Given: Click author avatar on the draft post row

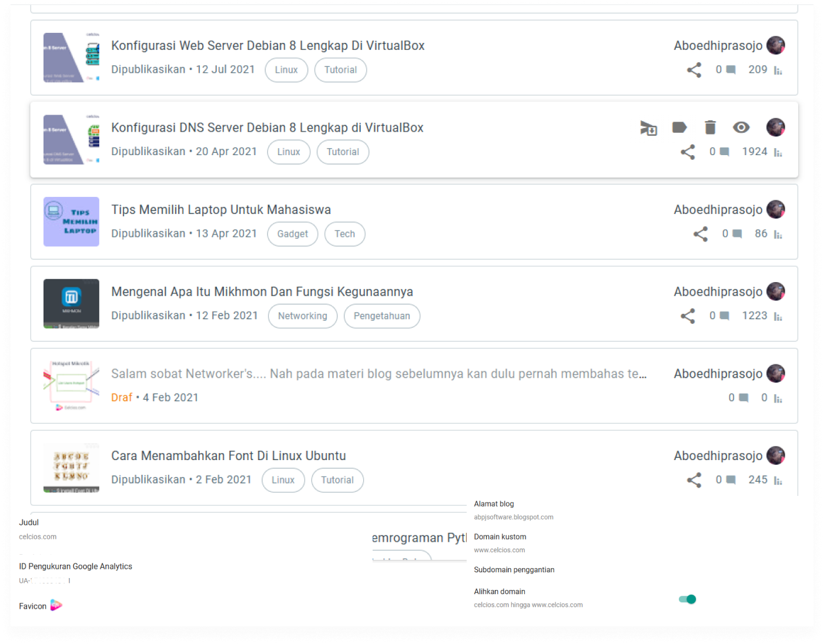Looking at the screenshot, I should click(x=776, y=374).
